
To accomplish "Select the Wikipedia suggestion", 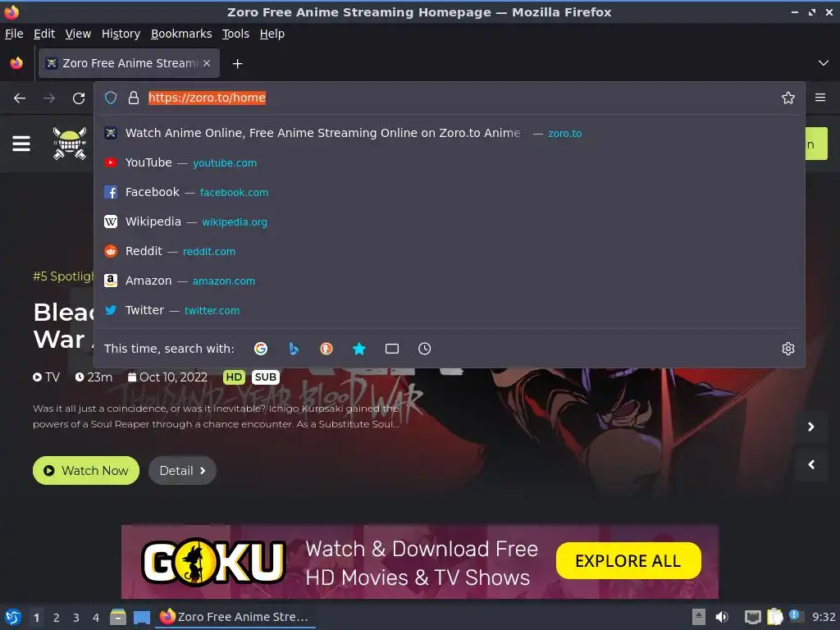I will click(x=450, y=221).
